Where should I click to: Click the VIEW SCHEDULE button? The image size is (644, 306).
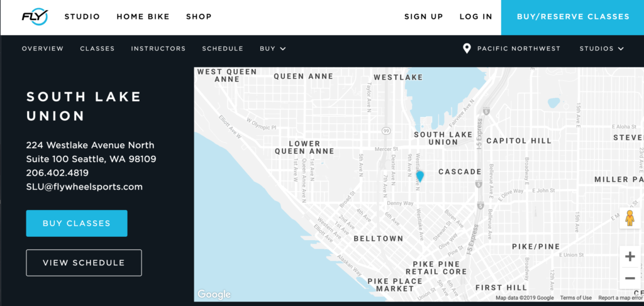coord(84,263)
